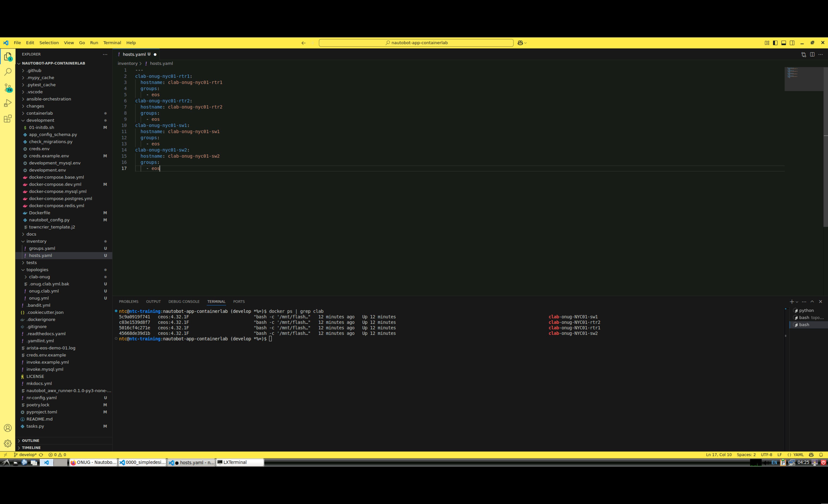The height and width of the screenshot is (504, 828).
Task: Toggle the primary side bar visibility
Action: (x=775, y=43)
